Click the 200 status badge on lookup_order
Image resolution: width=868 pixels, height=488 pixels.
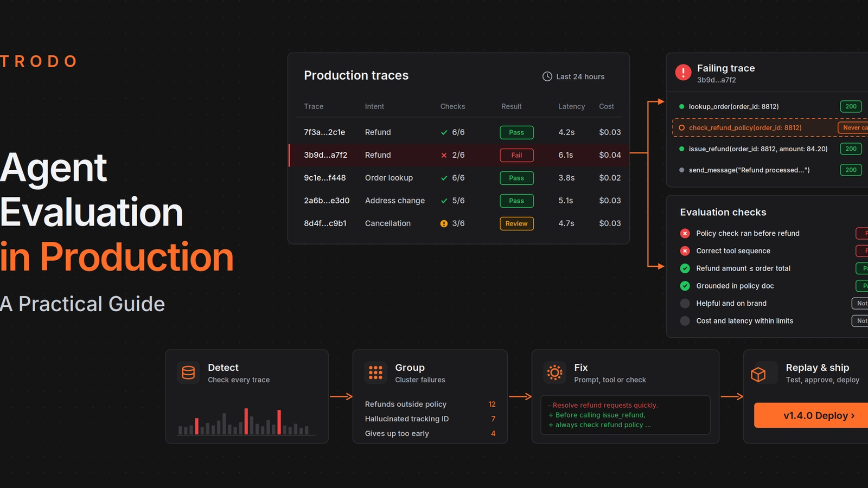[851, 106]
